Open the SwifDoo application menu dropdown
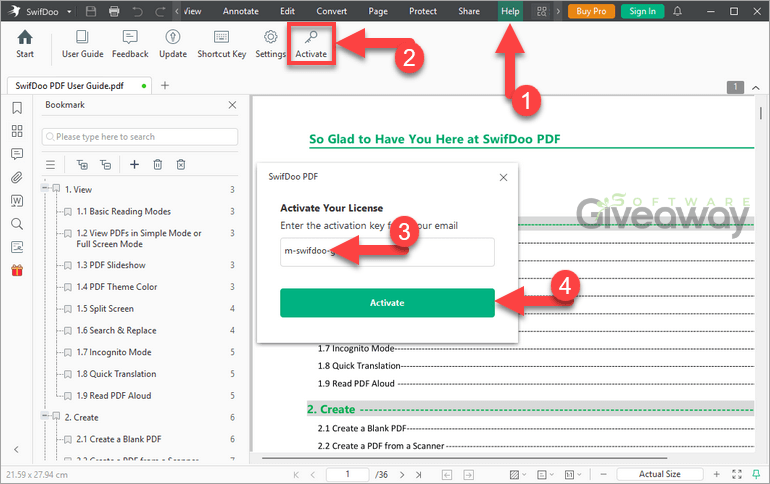Image resolution: width=770 pixels, height=484 pixels. (x=69, y=11)
